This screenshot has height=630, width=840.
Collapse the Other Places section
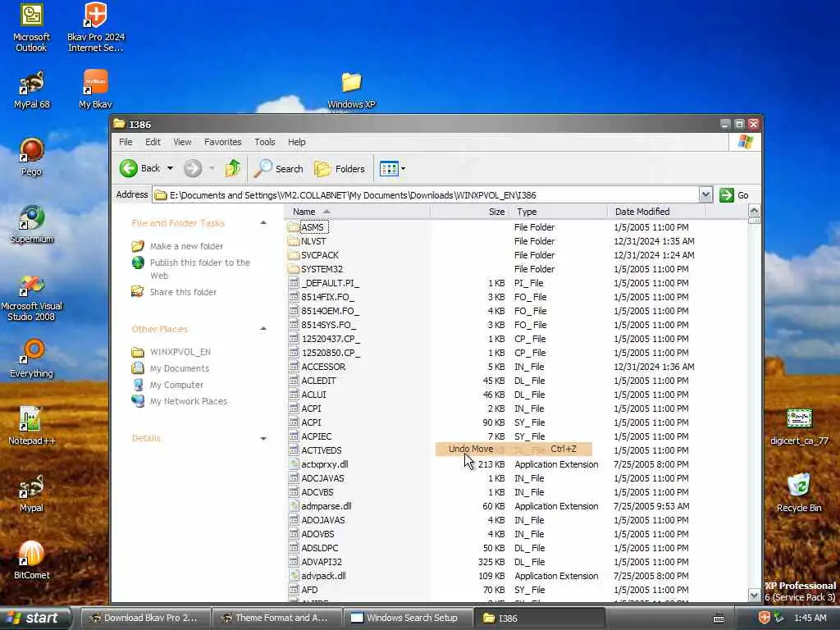(x=263, y=329)
